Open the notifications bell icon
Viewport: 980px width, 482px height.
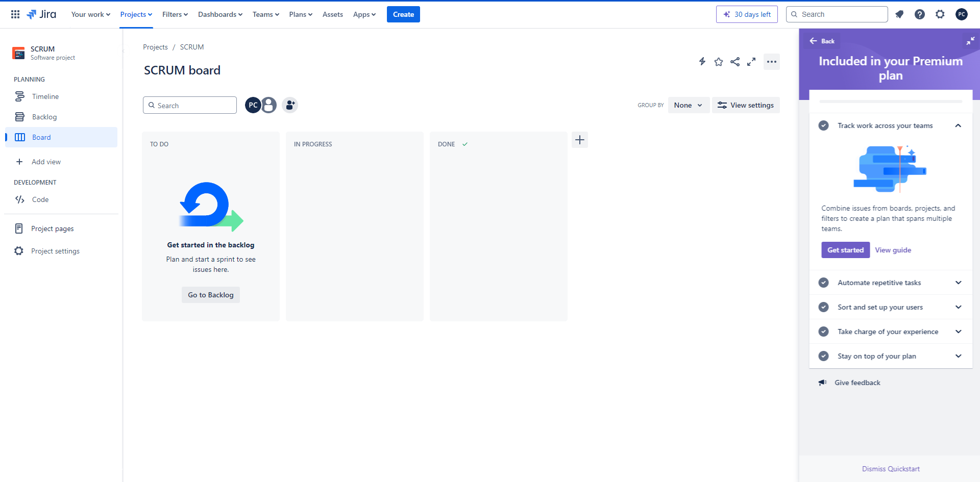[899, 14]
